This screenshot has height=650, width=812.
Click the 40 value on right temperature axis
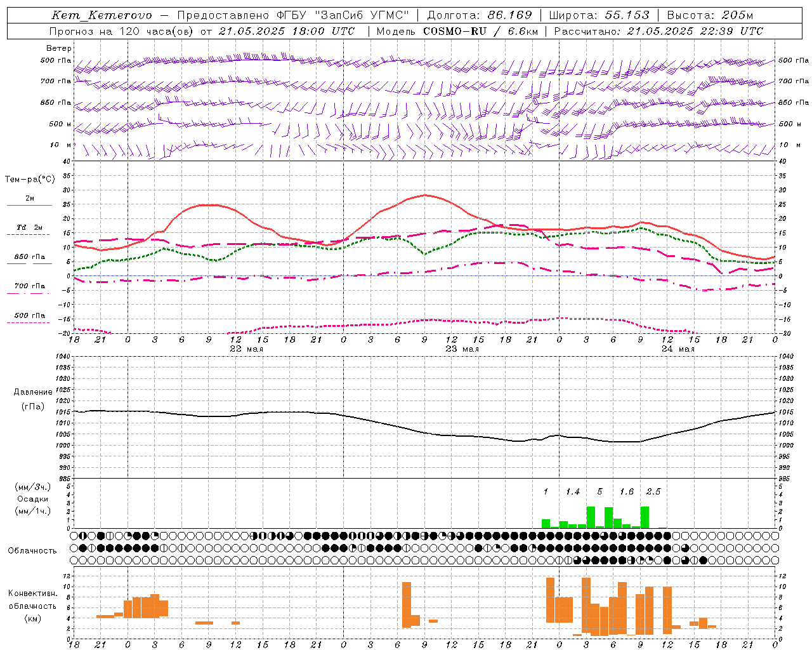tap(783, 162)
